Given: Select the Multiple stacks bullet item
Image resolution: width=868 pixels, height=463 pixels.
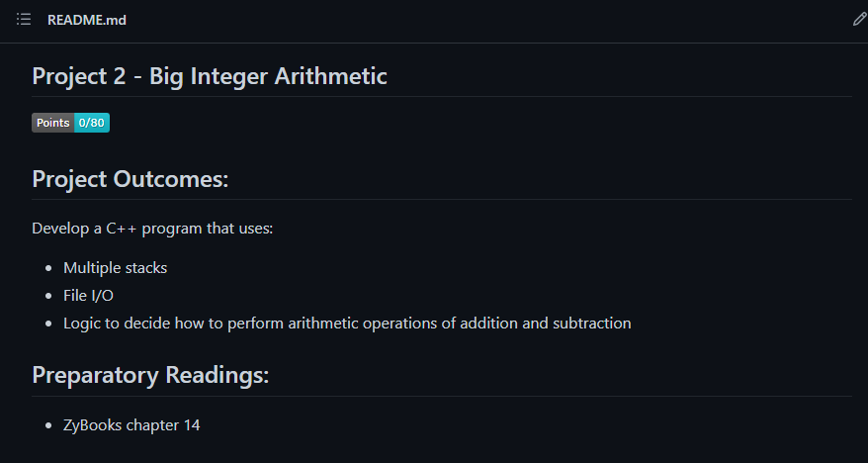Looking at the screenshot, I should (115, 268).
